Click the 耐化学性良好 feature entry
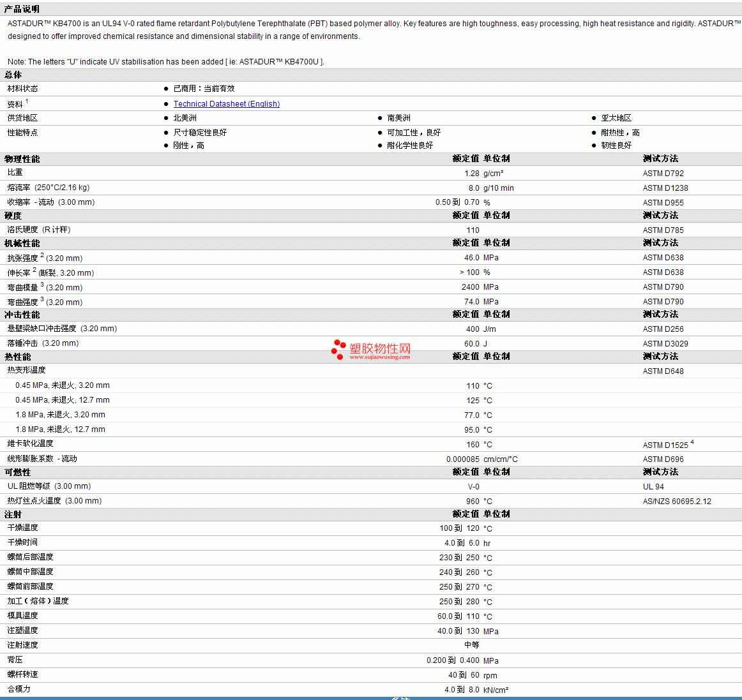742x700 pixels. point(410,145)
